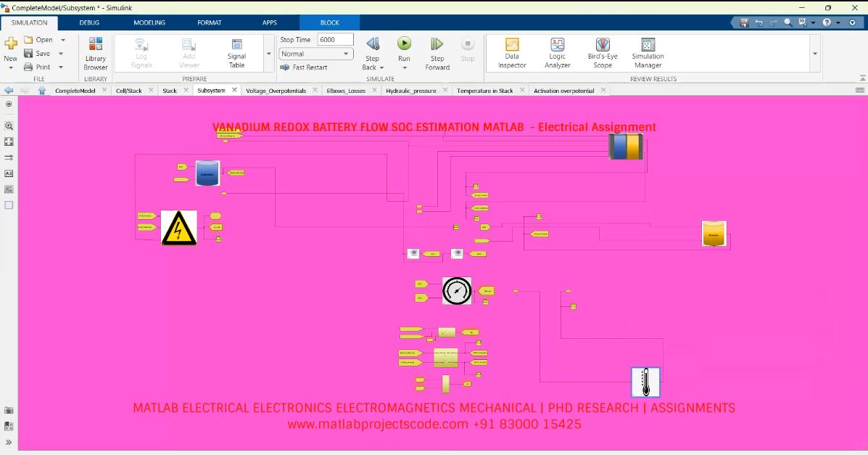
Task: Open the Normal simulation mode dropdown
Action: coord(347,53)
